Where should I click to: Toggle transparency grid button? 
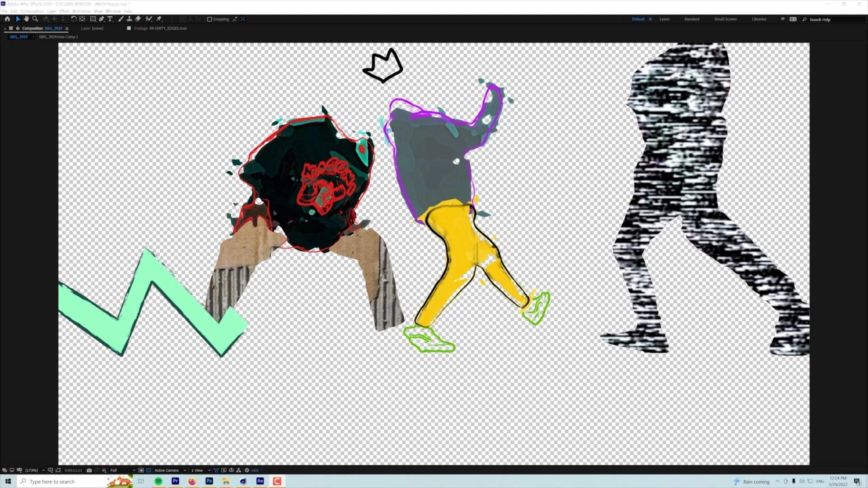[x=148, y=470]
